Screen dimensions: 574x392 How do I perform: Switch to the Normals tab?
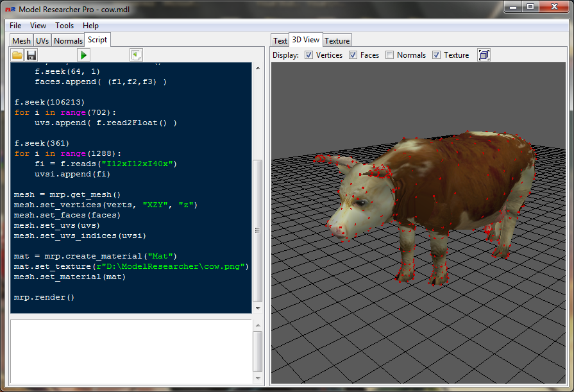(68, 40)
